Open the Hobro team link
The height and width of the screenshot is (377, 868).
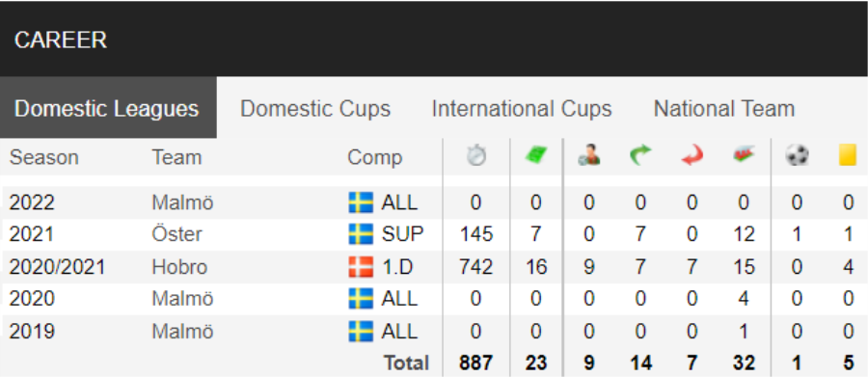(180, 267)
